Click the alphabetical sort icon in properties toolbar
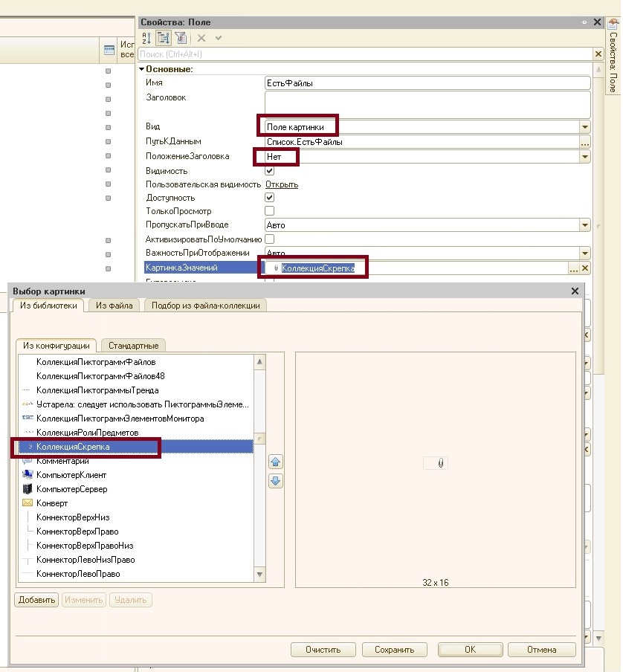Image resolution: width=623 pixels, height=672 pixels. pos(146,38)
